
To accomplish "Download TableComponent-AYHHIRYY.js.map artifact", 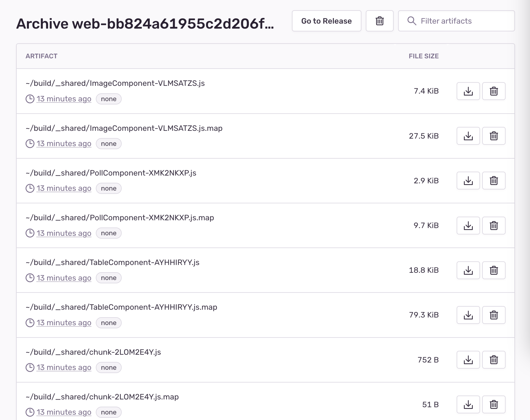I will (x=468, y=315).
